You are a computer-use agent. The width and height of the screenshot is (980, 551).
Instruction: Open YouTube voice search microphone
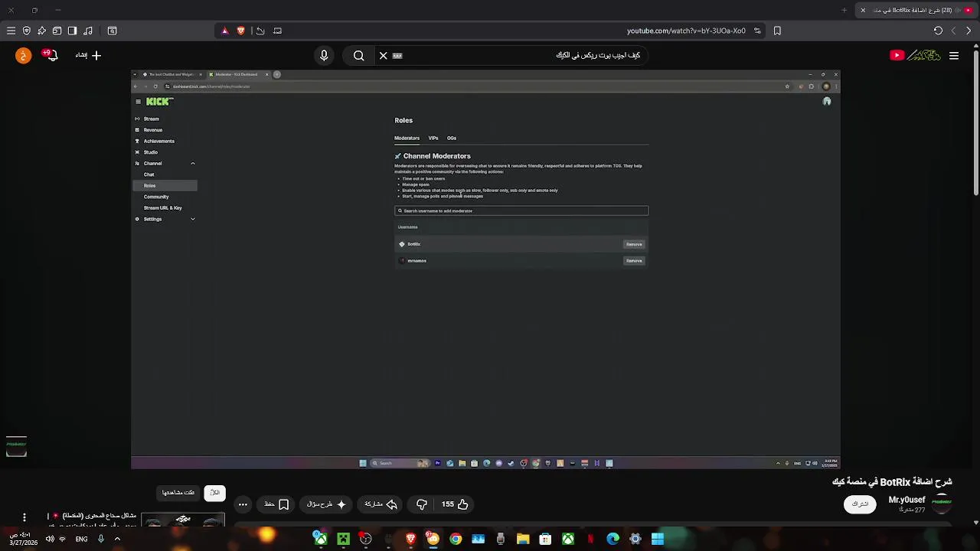[x=324, y=55]
